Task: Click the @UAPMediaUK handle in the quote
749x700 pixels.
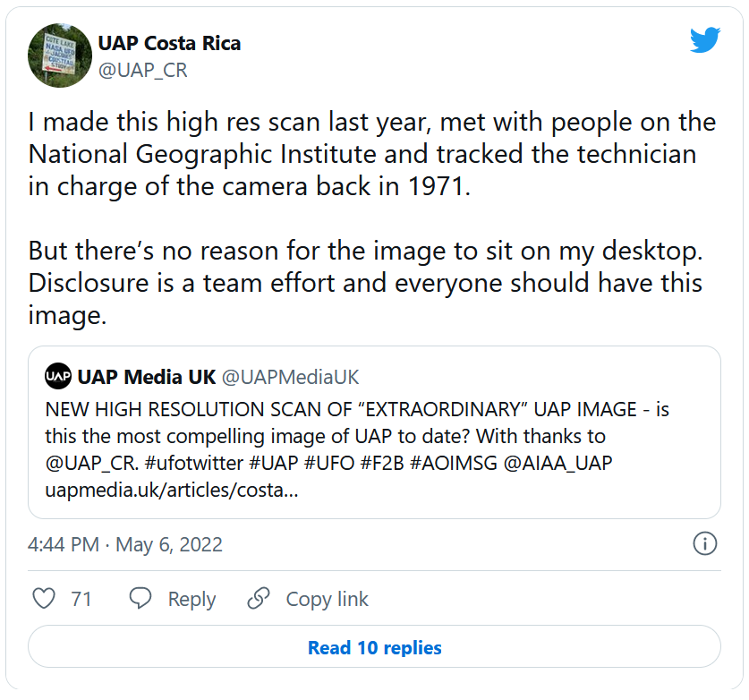Action: coord(290,377)
